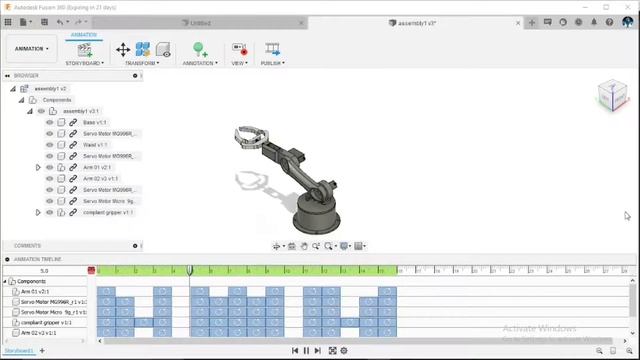The image size is (640, 360).
Task: Select the Show/Hide cube-with-eye tool
Action: coord(163,50)
